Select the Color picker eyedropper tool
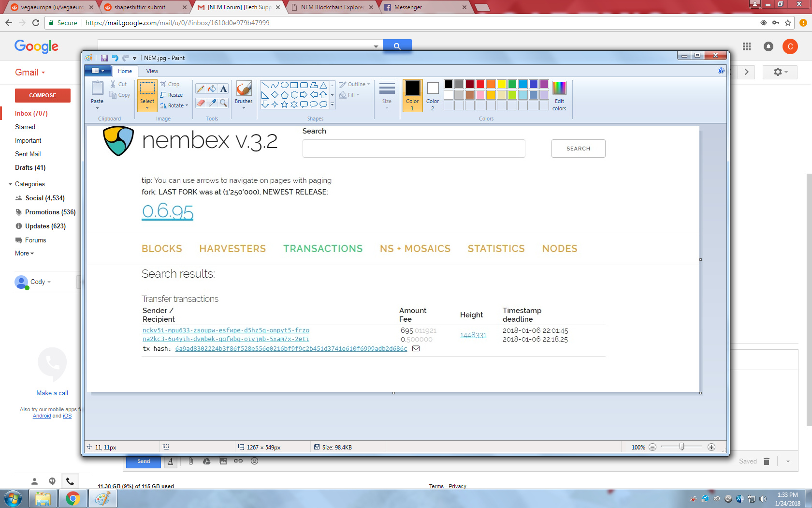Screen dimensions: 812x508 tap(212, 103)
